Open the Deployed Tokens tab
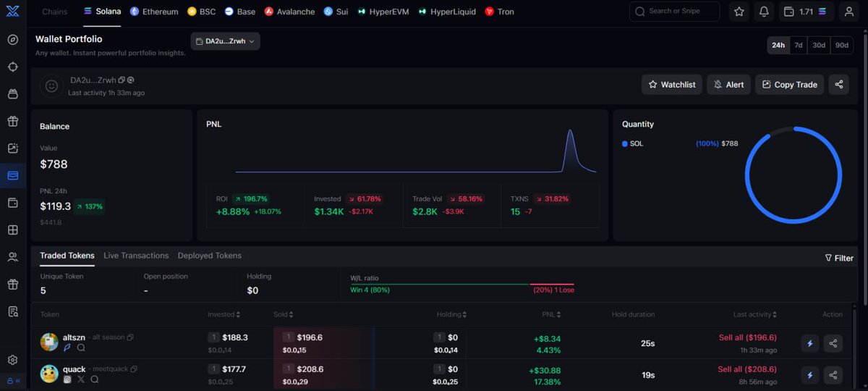Viewport: 868px width, 391px height. click(x=210, y=256)
